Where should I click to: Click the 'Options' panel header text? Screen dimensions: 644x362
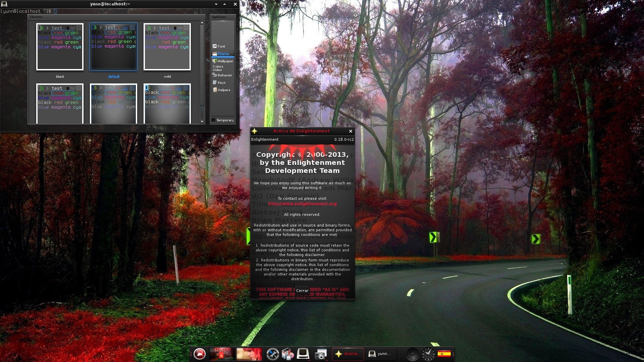coord(219,17)
